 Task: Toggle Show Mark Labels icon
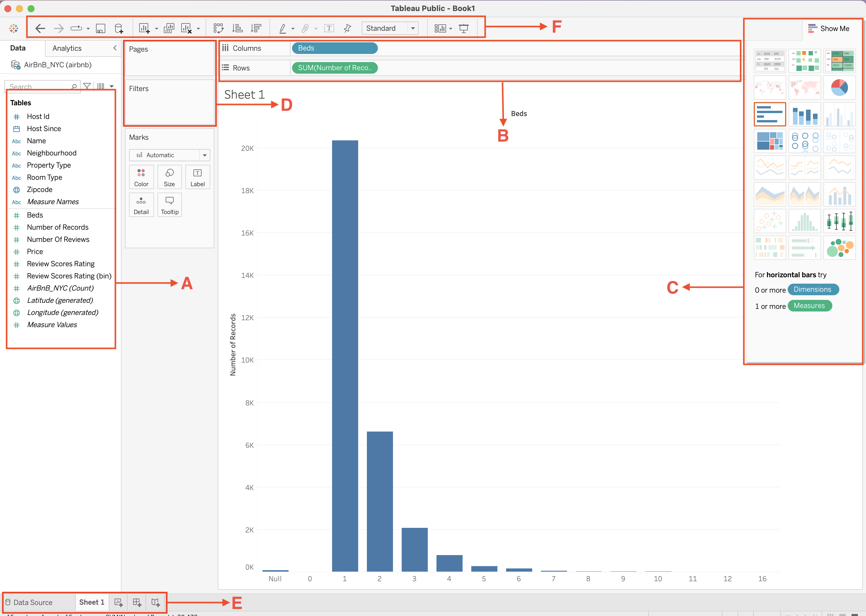(x=329, y=28)
